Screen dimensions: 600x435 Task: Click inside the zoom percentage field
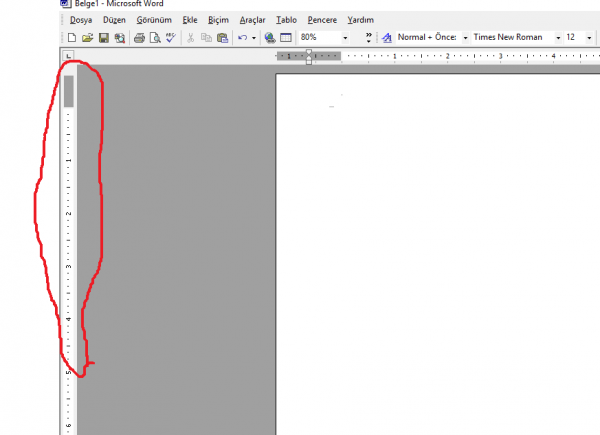click(320, 37)
